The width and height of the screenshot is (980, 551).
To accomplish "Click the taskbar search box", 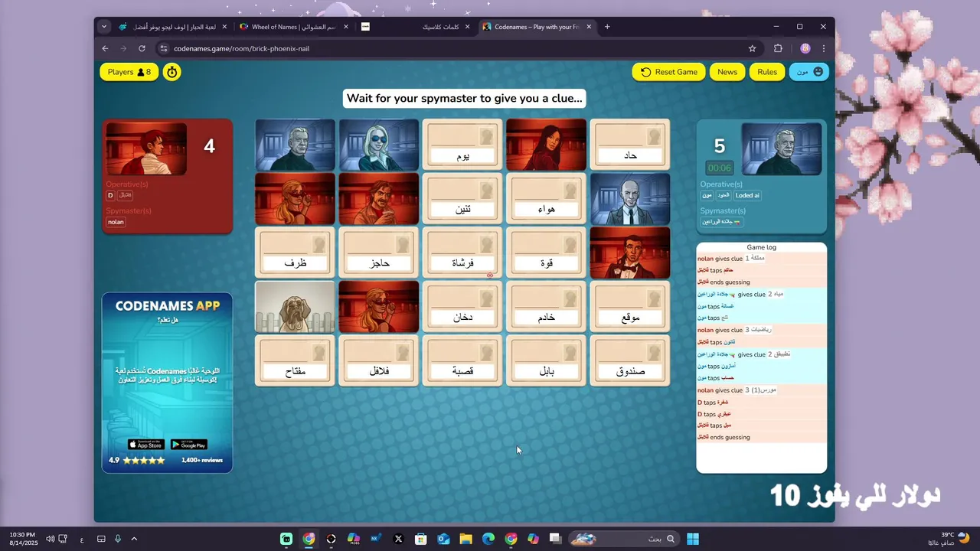I will 625,539.
